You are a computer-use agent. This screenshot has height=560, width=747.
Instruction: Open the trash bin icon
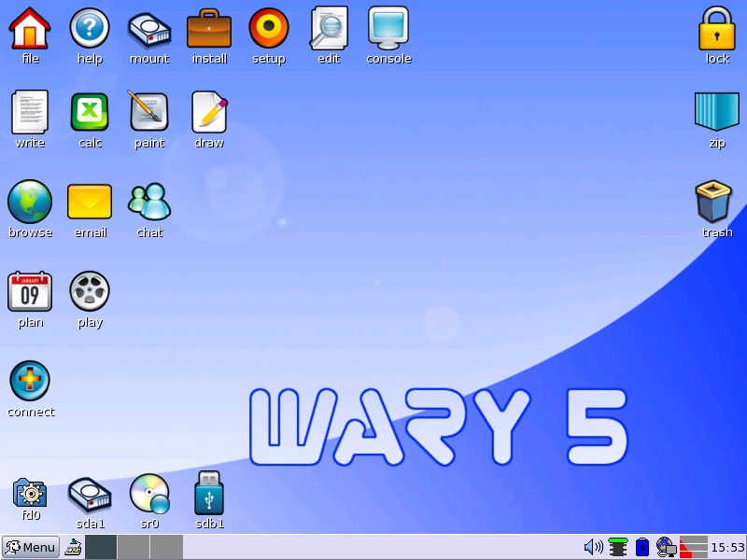point(713,202)
